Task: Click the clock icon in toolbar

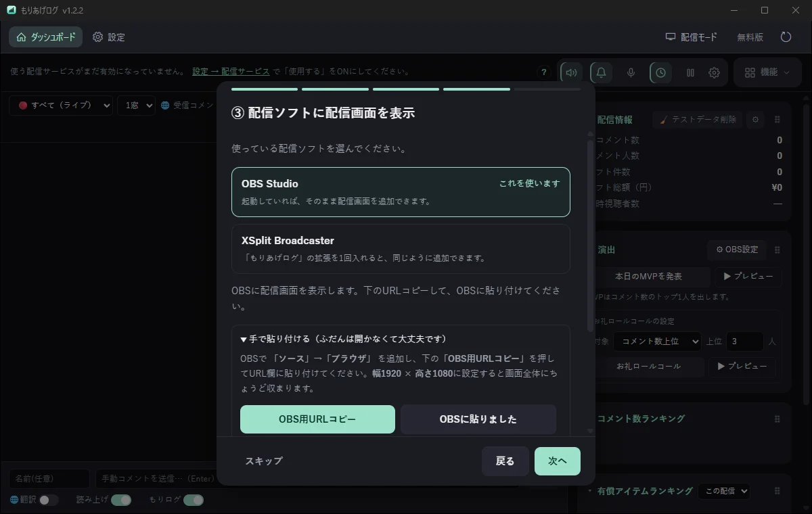Action: point(660,72)
